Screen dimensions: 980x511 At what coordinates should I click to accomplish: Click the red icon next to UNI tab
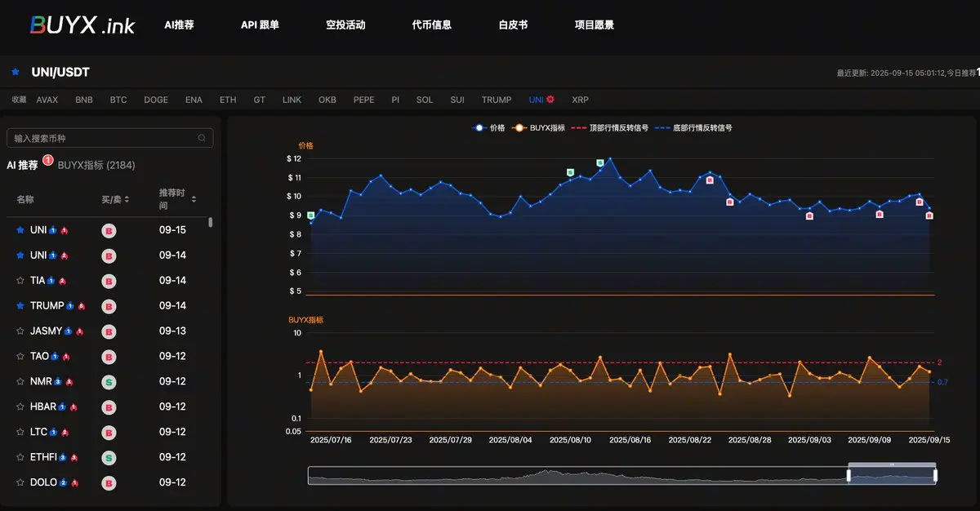coord(550,100)
